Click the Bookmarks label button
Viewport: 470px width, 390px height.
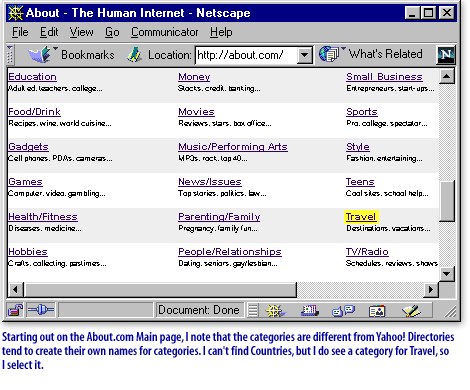88,55
